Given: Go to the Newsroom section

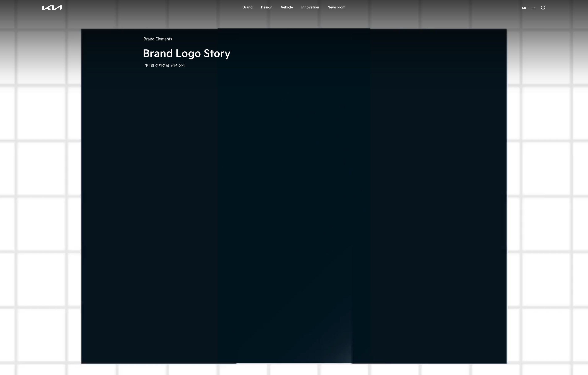Looking at the screenshot, I should (x=336, y=7).
